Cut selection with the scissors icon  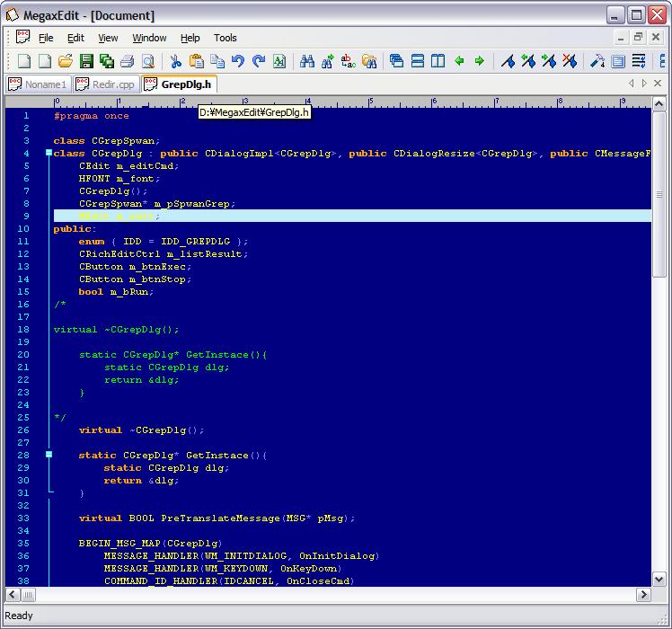point(176,61)
